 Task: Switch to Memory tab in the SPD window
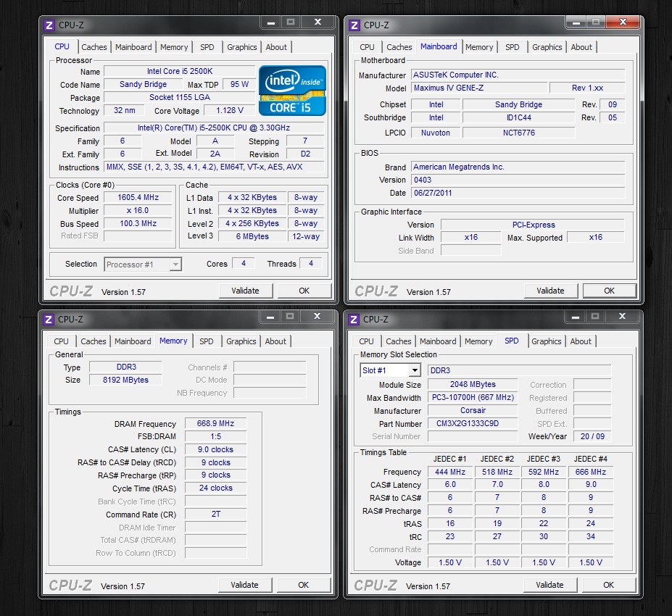(478, 341)
